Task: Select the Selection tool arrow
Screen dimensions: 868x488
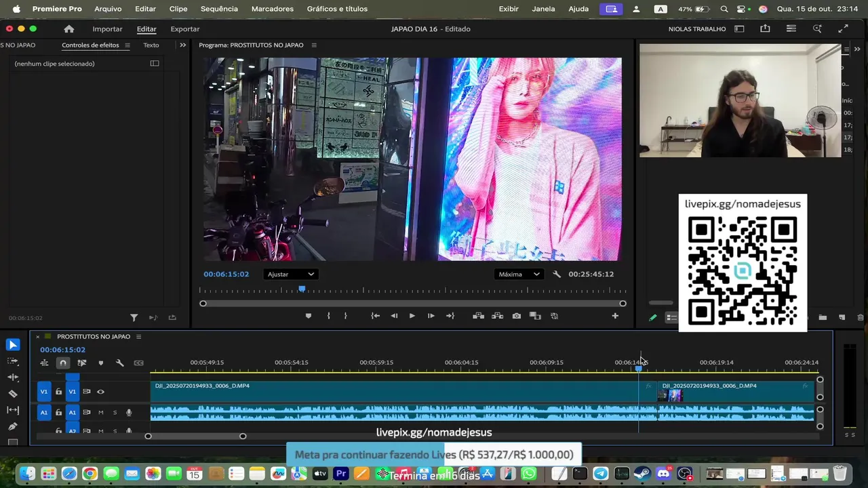Action: (x=12, y=344)
